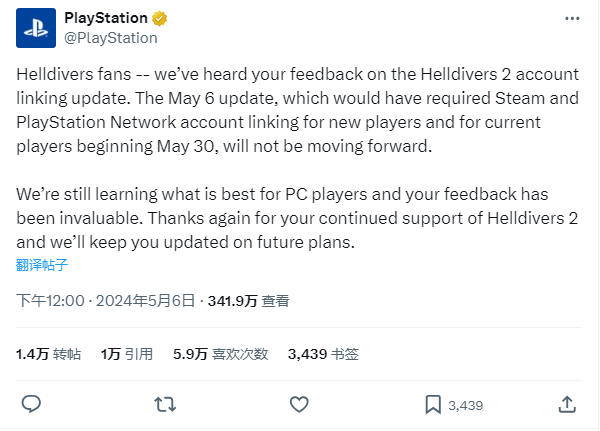
Task: Open the reply comment bubble icon
Action: coord(31,404)
